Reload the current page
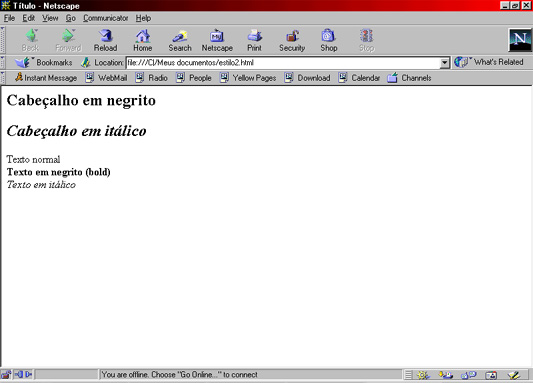The width and height of the screenshot is (533, 383). point(105,40)
